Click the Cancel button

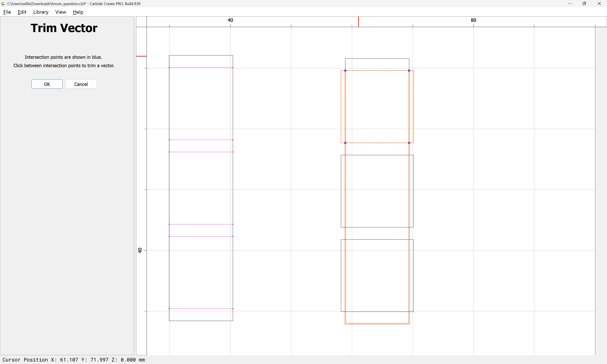tap(81, 84)
